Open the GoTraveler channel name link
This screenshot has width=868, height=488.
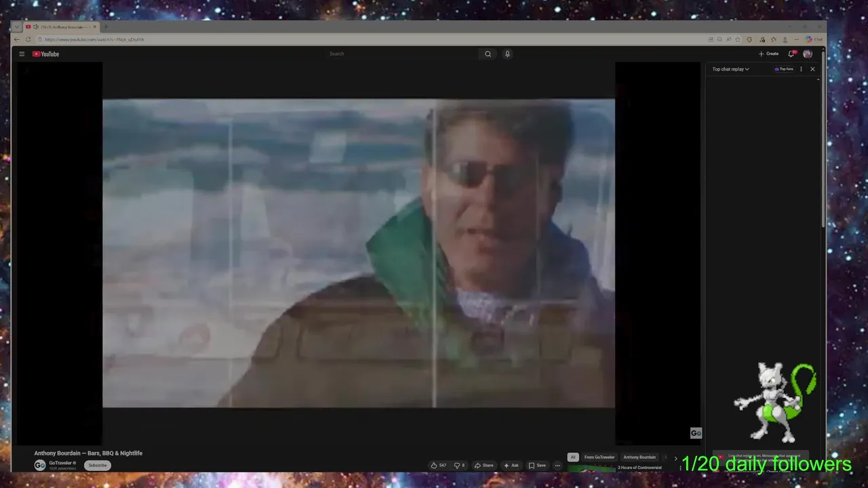click(x=62, y=463)
